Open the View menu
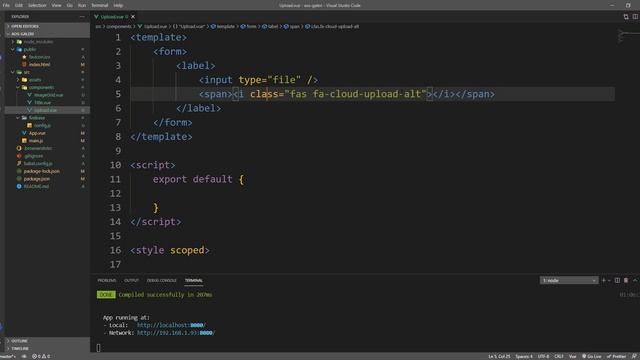Screen dimensions: 640x360 point(56,5)
